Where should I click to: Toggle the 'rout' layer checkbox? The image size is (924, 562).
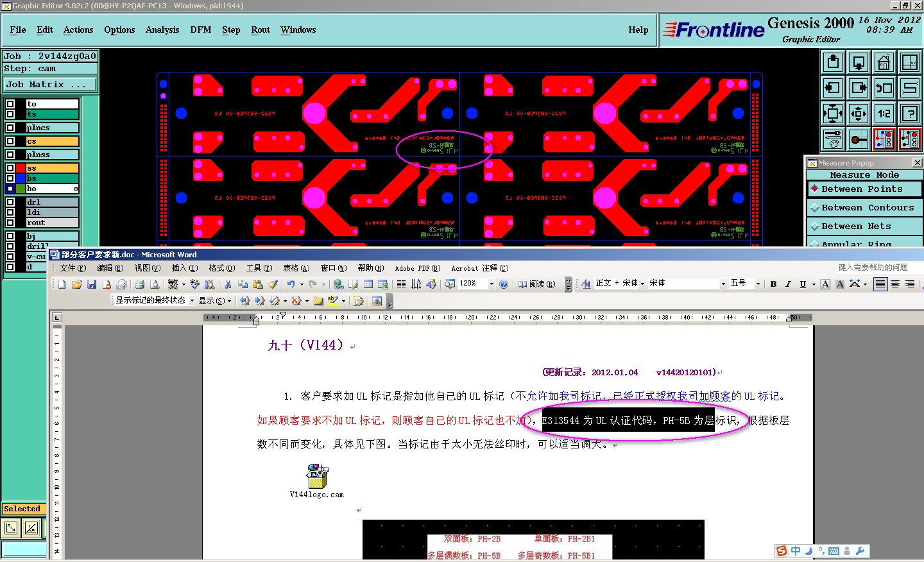click(10, 223)
